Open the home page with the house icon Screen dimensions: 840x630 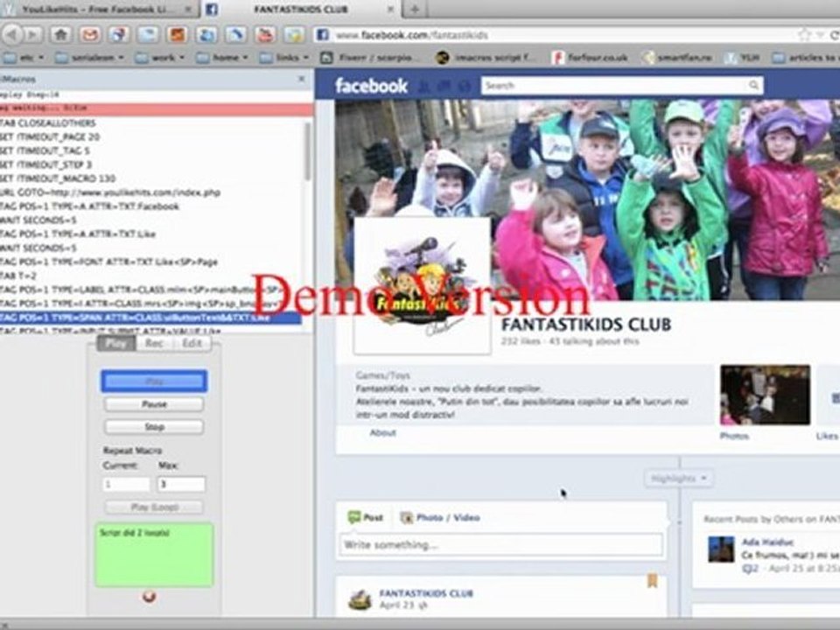[61, 35]
